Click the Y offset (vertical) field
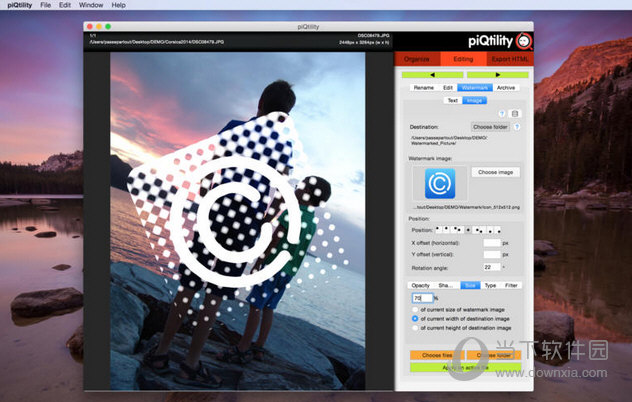This screenshot has width=632, height=402. (x=492, y=254)
